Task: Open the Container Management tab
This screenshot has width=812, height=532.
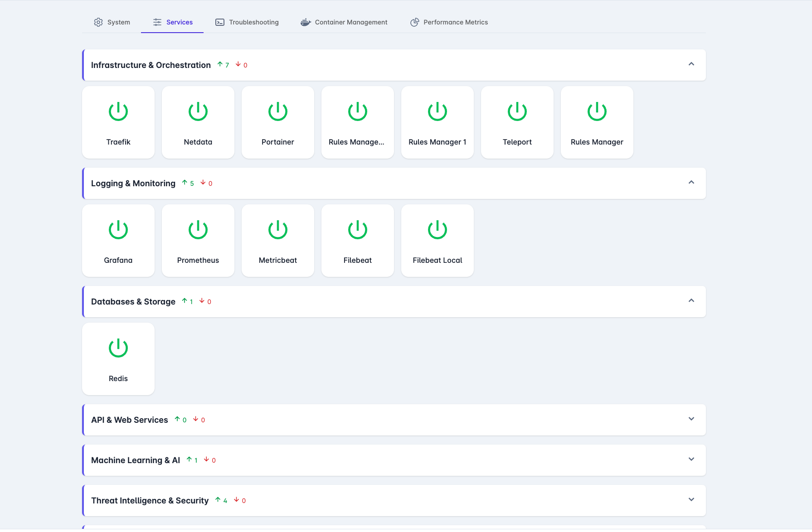Action: point(344,22)
